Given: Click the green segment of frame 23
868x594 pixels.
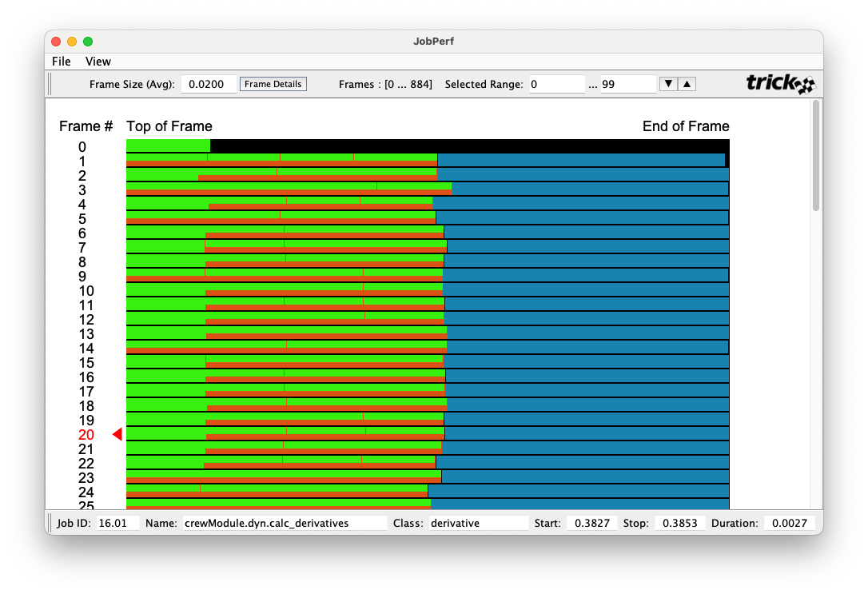Looking at the screenshot, I should click(284, 473).
